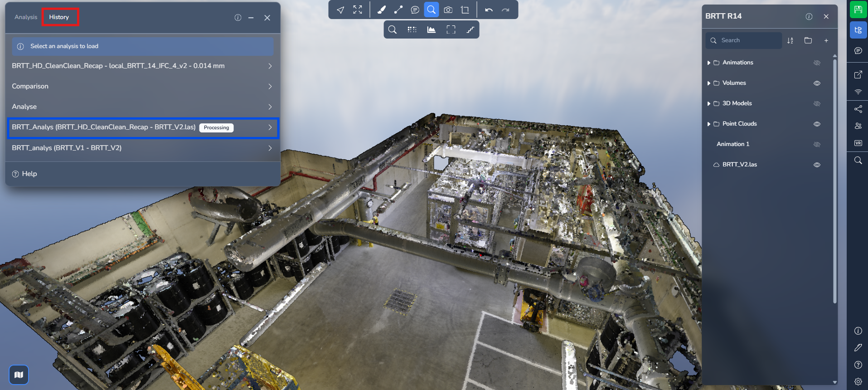Open BRTT_analys (BRTT_V1 - BRTT_V2) entry
868x390 pixels.
[142, 148]
